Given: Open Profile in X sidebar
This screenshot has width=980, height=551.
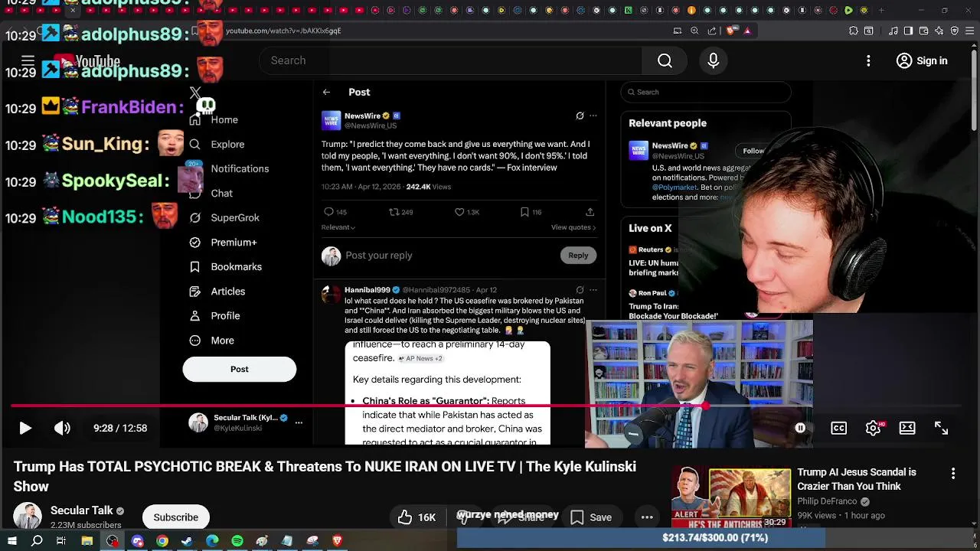Looking at the screenshot, I should pyautogui.click(x=214, y=315).
